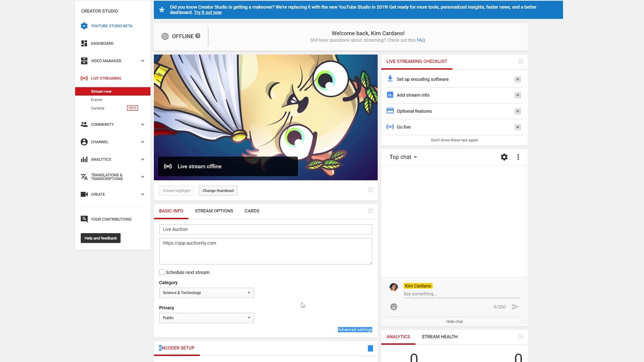Click the Live Streaming broadcast icon
Image resolution: width=644 pixels, height=362 pixels.
coord(84,78)
